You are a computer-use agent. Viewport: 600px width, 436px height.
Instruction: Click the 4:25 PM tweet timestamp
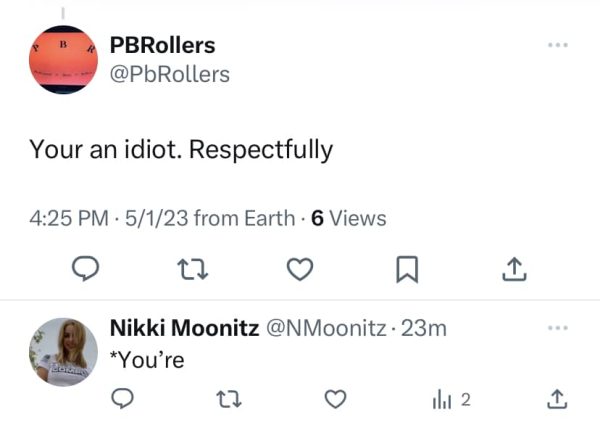66,217
